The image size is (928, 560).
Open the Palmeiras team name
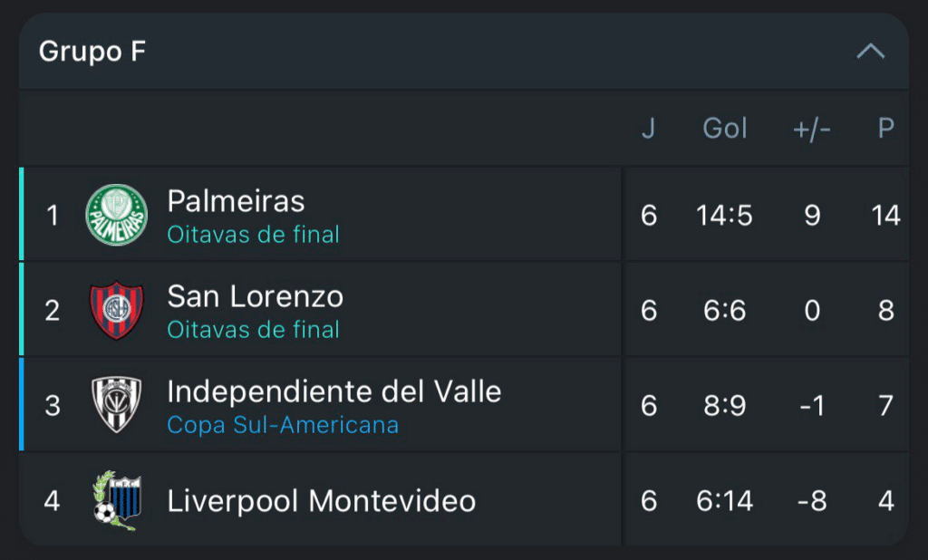236,200
